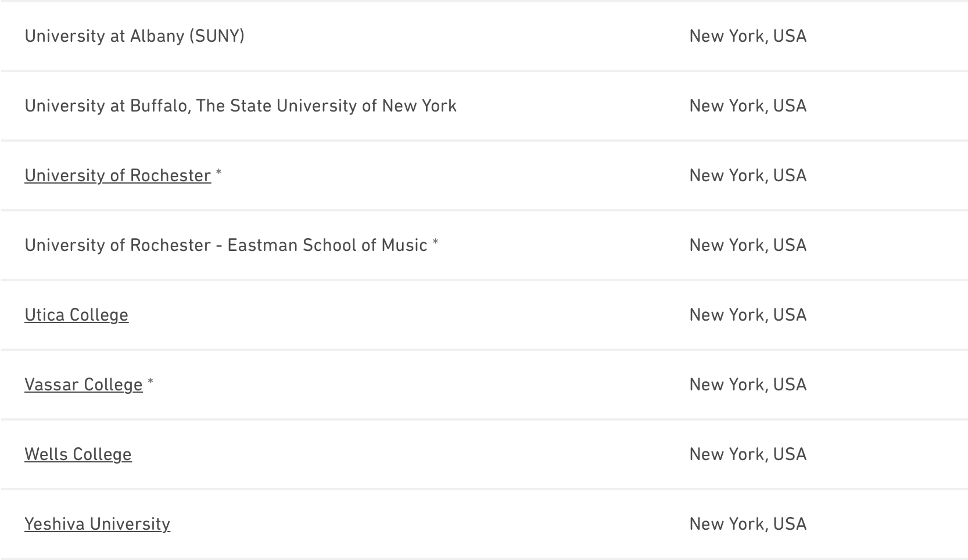Click the asterisk after University of Rochester link
Screen dimensions: 968x560
[x=218, y=173]
